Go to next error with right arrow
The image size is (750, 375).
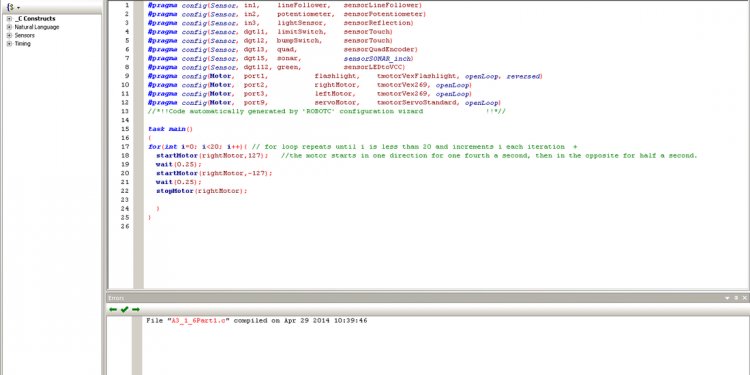tap(136, 309)
